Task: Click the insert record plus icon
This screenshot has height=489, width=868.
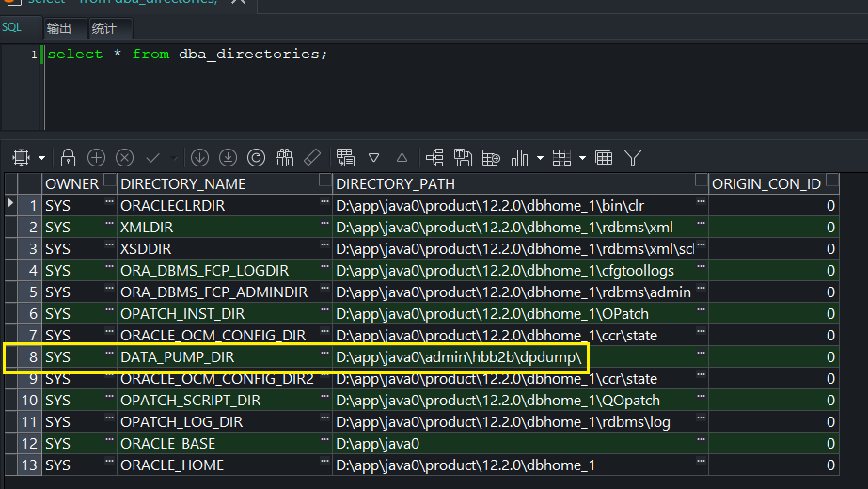Action: coord(96,157)
